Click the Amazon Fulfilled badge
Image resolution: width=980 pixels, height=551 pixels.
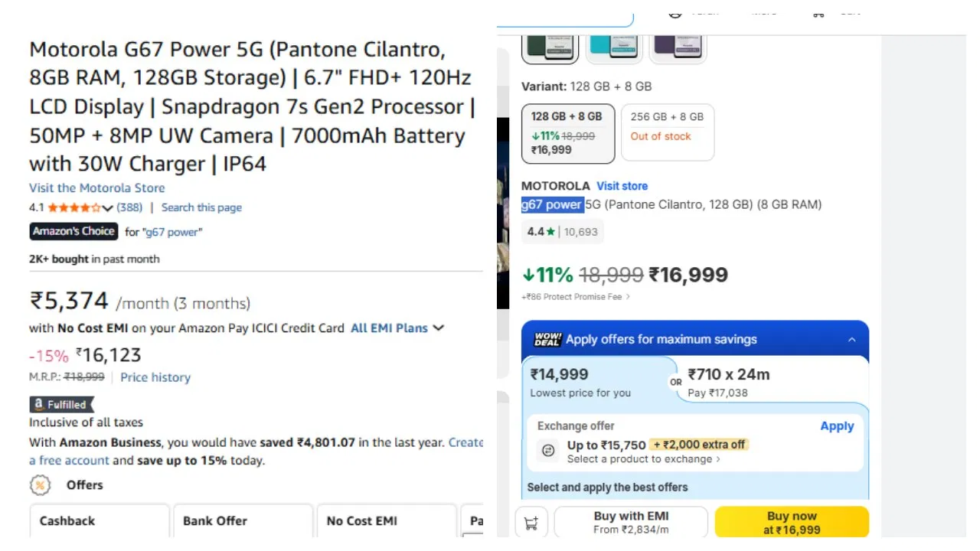(x=61, y=404)
